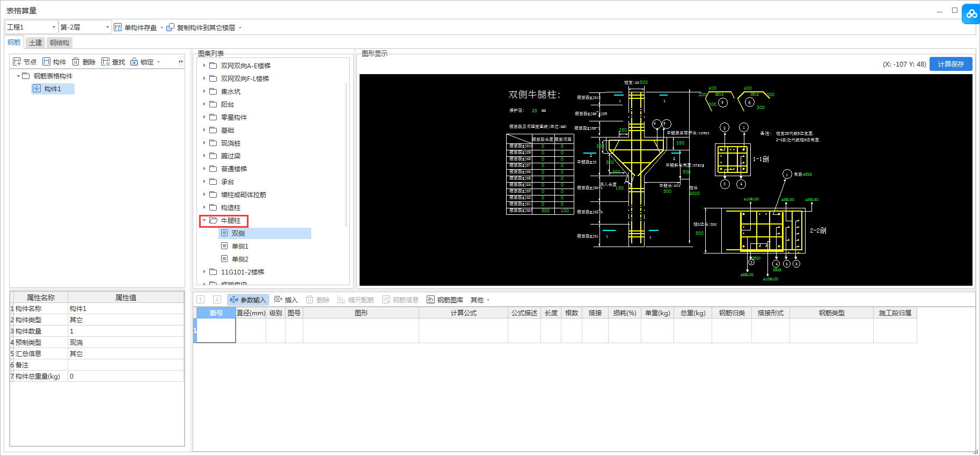Switch to the 钢结构 tab
980x456 pixels.
click(x=59, y=42)
